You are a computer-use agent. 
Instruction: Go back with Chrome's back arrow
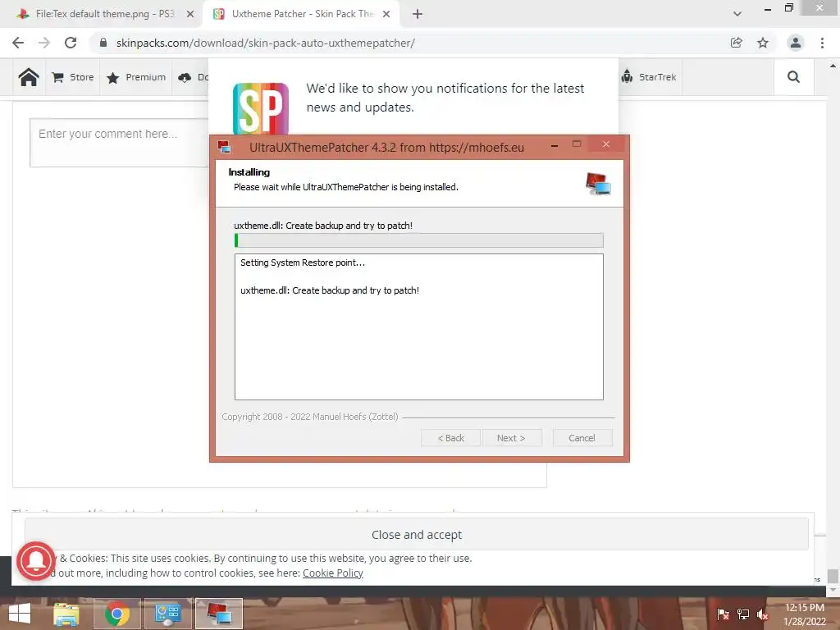tap(18, 43)
